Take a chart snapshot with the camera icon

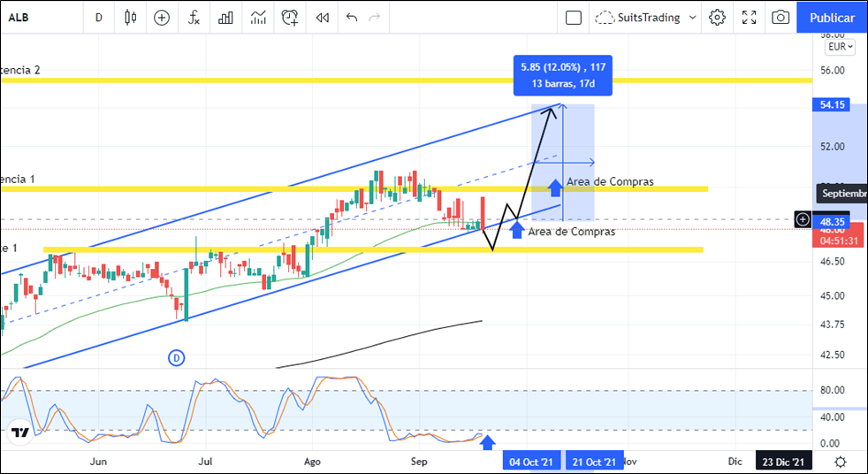tap(780, 17)
